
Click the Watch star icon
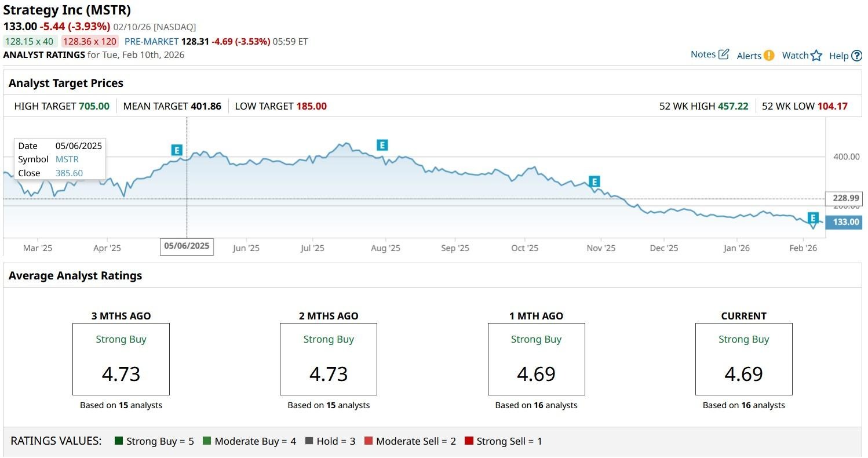pyautogui.click(x=816, y=56)
